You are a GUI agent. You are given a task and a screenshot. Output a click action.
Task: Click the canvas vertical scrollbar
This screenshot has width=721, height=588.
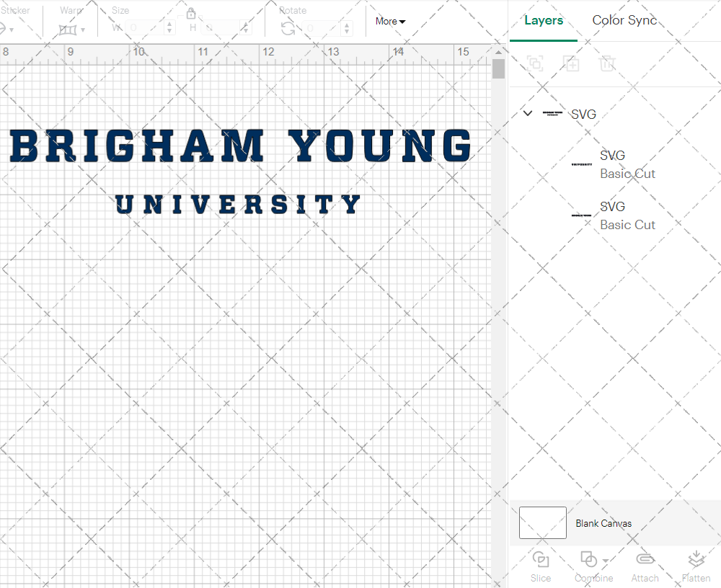point(497,68)
